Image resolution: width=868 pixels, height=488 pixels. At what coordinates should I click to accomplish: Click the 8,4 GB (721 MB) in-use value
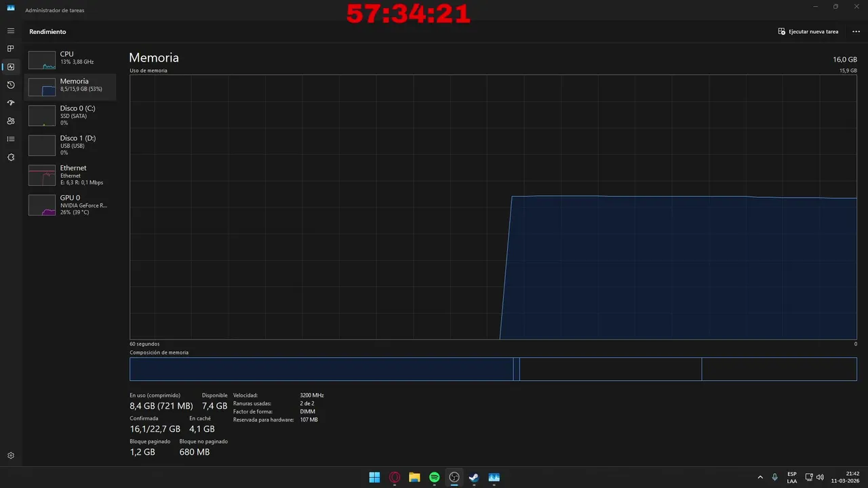point(161,406)
